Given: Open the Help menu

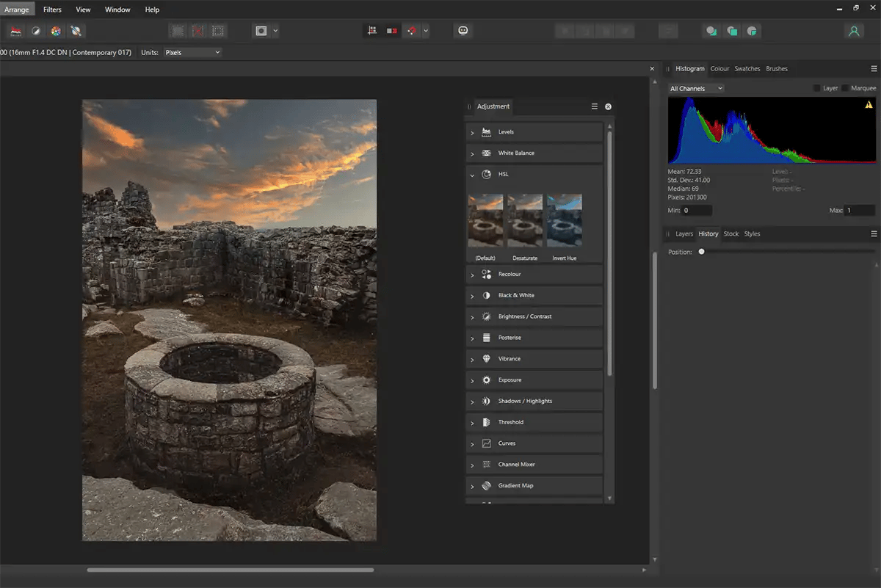Looking at the screenshot, I should click(x=152, y=10).
